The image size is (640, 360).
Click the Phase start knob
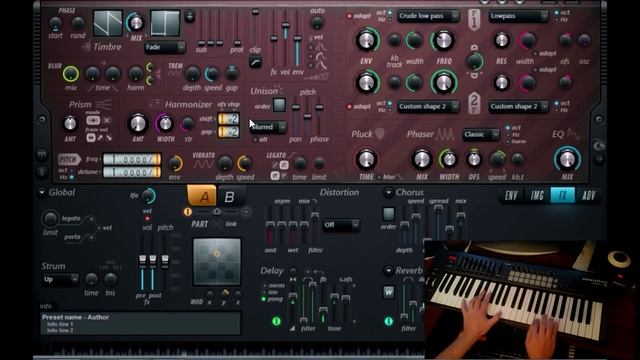[56, 23]
